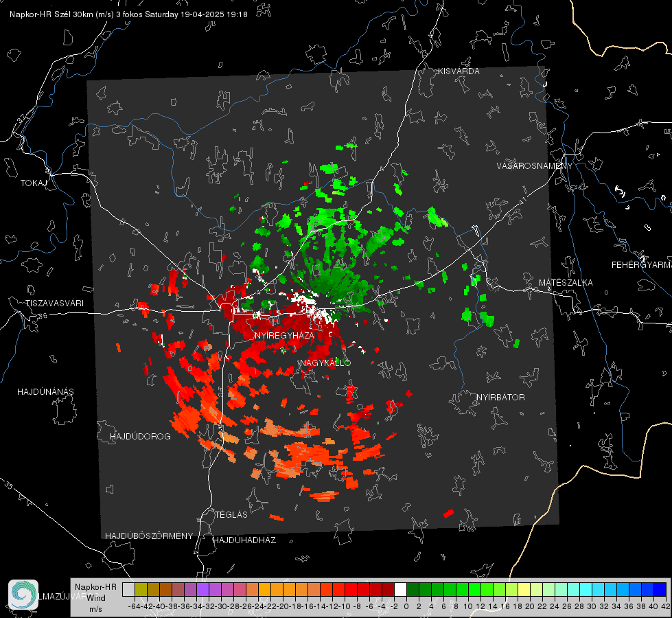Click the NYÍRBÁTOR town label
This screenshot has width=672, height=618.
point(500,398)
